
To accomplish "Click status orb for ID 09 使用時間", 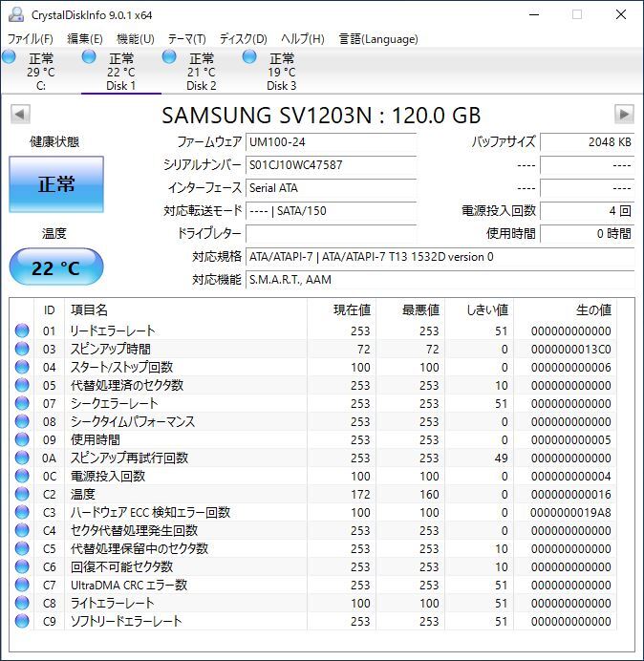I will pyautogui.click(x=22, y=439).
